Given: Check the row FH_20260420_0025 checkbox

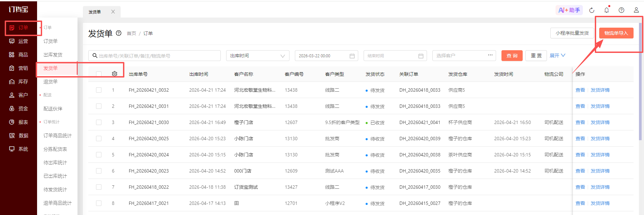Looking at the screenshot, I should [x=99, y=139].
